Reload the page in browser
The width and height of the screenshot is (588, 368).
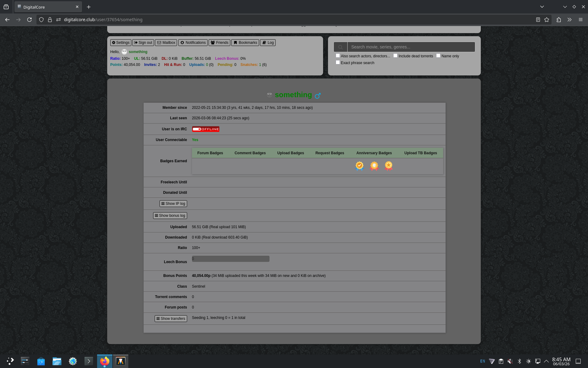click(x=29, y=20)
